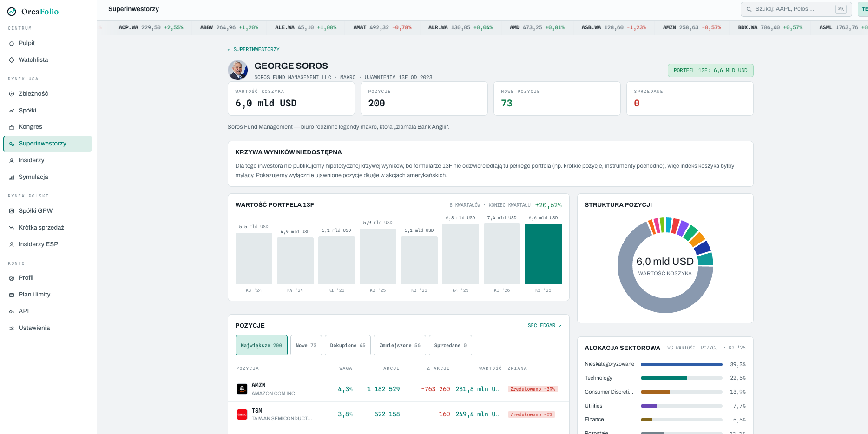Screen dimensions: 868x434
Task: Click the API key icon
Action: [x=12, y=311]
